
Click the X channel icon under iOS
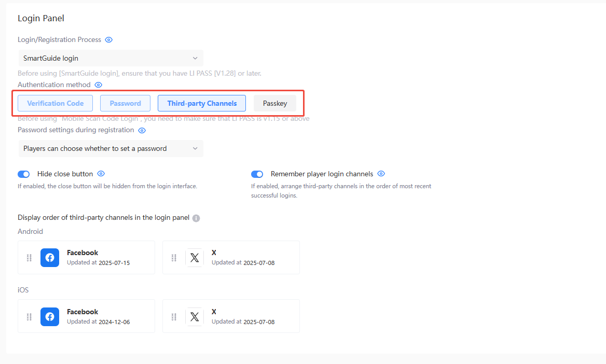click(195, 316)
